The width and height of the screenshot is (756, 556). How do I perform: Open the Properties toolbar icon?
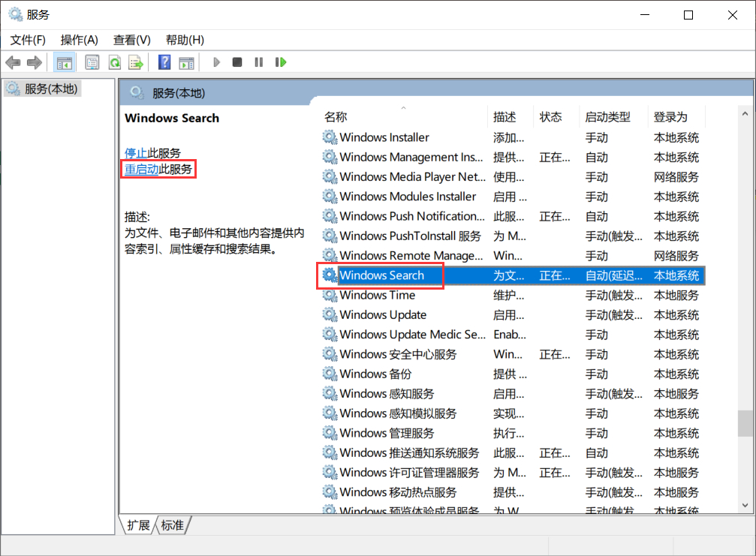pos(92,62)
